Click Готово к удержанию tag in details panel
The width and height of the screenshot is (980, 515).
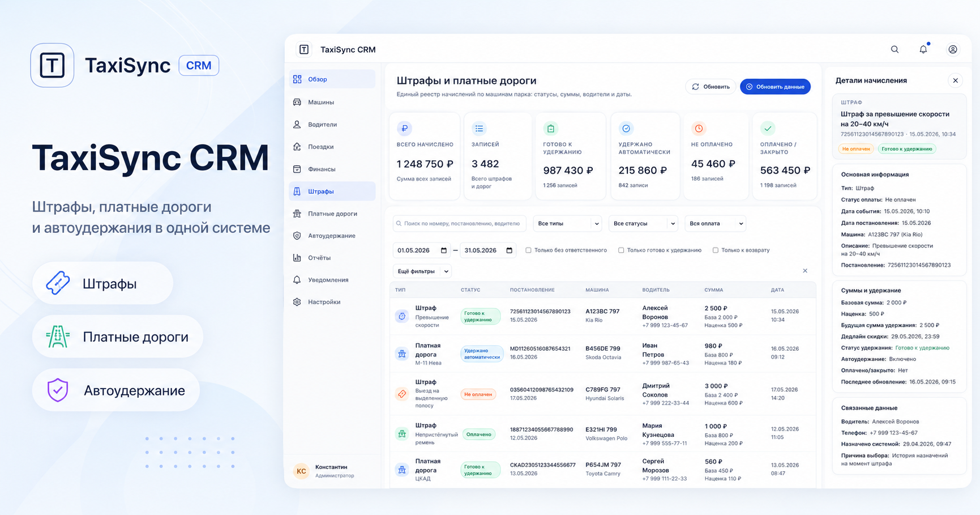coord(907,149)
